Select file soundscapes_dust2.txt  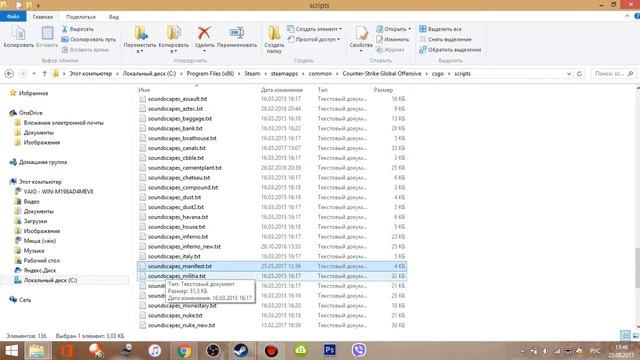272,207
